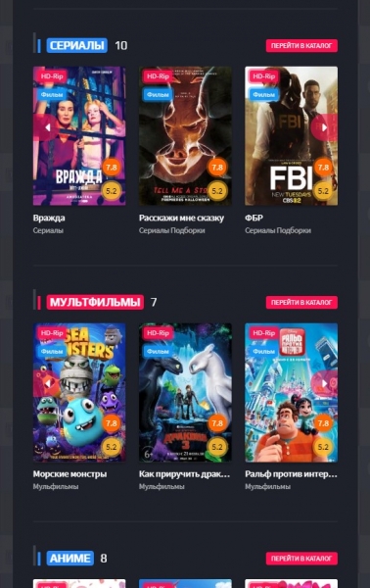Click next arrow on Мультфильмы carousel
370x588 pixels.
point(324,383)
